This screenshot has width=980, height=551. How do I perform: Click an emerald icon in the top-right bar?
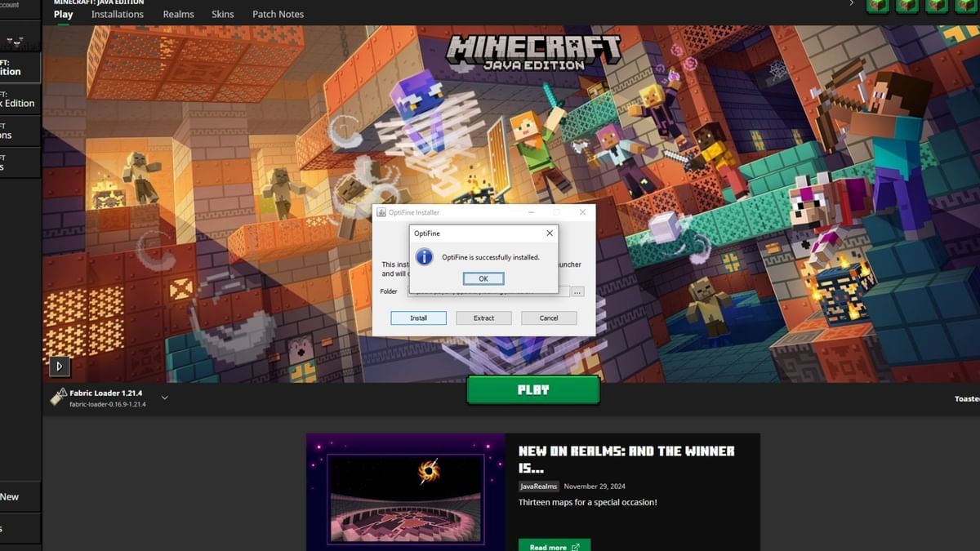(878, 7)
